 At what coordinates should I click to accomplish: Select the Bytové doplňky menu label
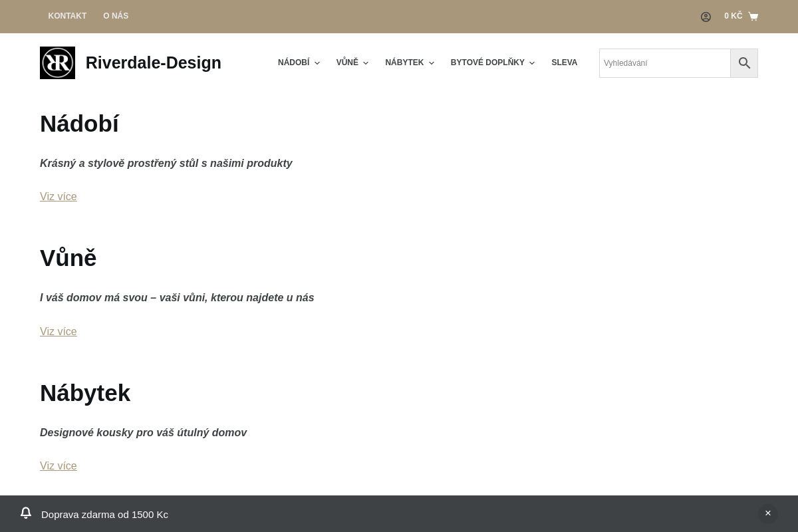487,63
